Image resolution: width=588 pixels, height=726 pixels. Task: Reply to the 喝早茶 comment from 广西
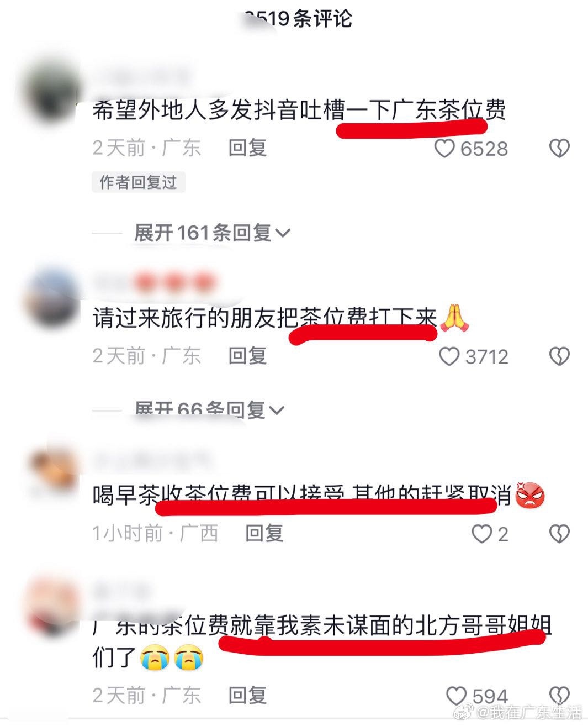[264, 533]
